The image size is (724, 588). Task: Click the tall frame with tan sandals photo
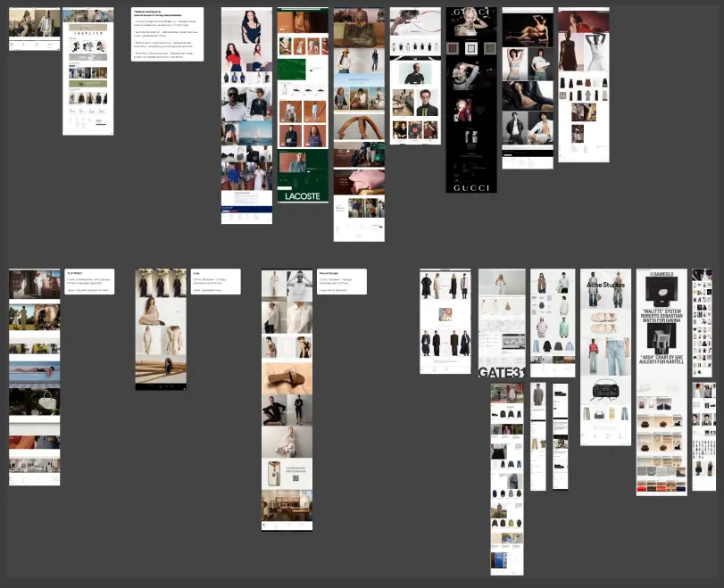point(287,400)
